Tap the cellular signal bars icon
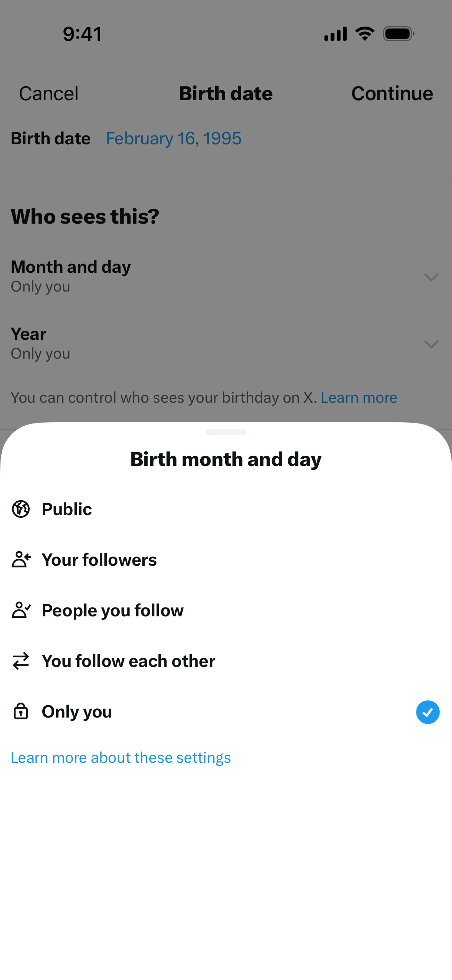 335,34
